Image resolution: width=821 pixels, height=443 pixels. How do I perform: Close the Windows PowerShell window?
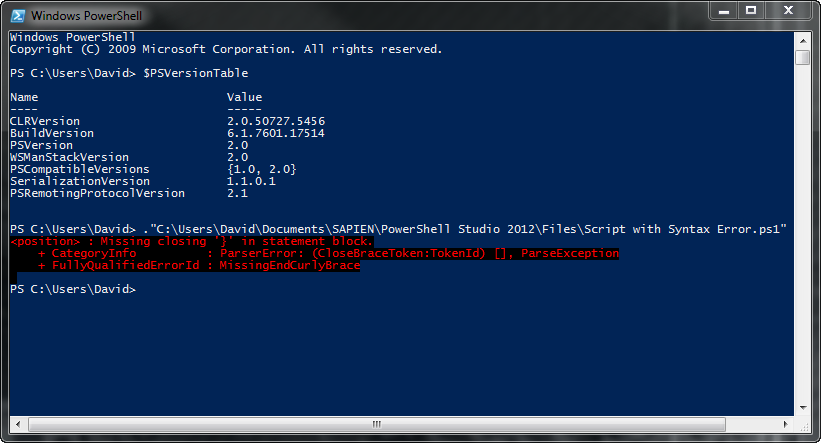pyautogui.click(x=789, y=10)
